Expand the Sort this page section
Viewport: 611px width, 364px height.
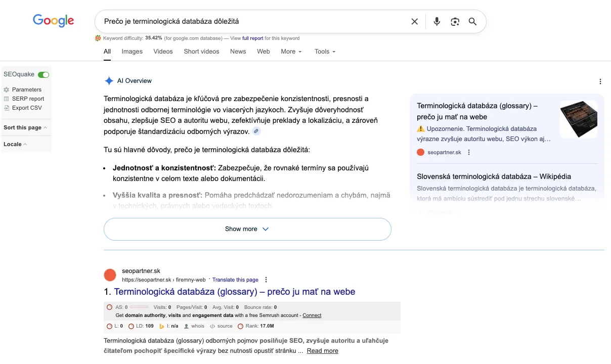pyautogui.click(x=25, y=128)
